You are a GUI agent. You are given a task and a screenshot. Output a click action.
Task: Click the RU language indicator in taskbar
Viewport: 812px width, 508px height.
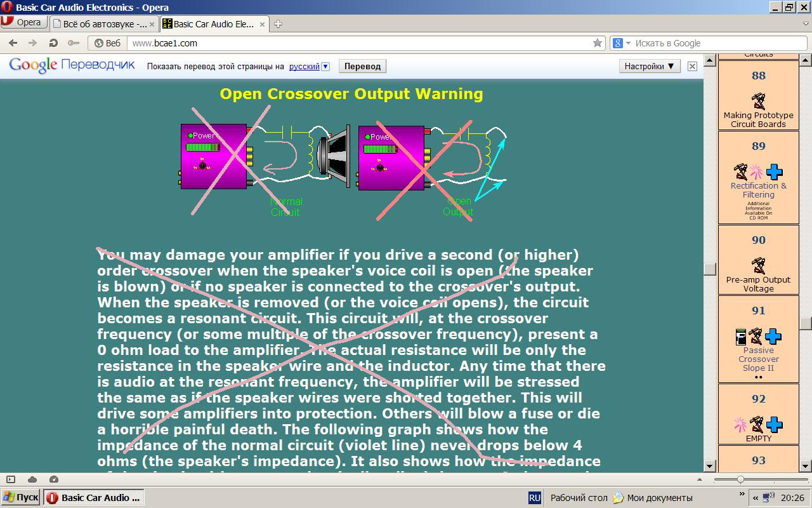coord(534,498)
